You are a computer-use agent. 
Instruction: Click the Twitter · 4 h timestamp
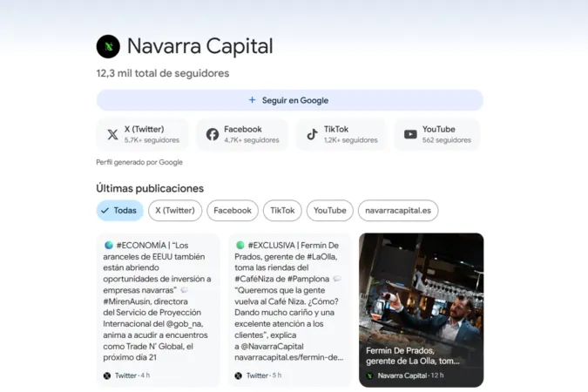[132, 375]
